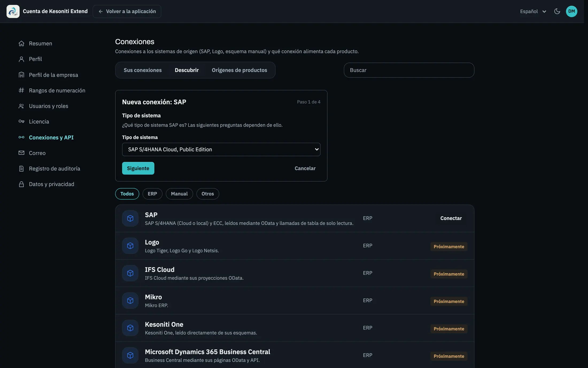Select the IFS Cloud title text

pyautogui.click(x=160, y=270)
